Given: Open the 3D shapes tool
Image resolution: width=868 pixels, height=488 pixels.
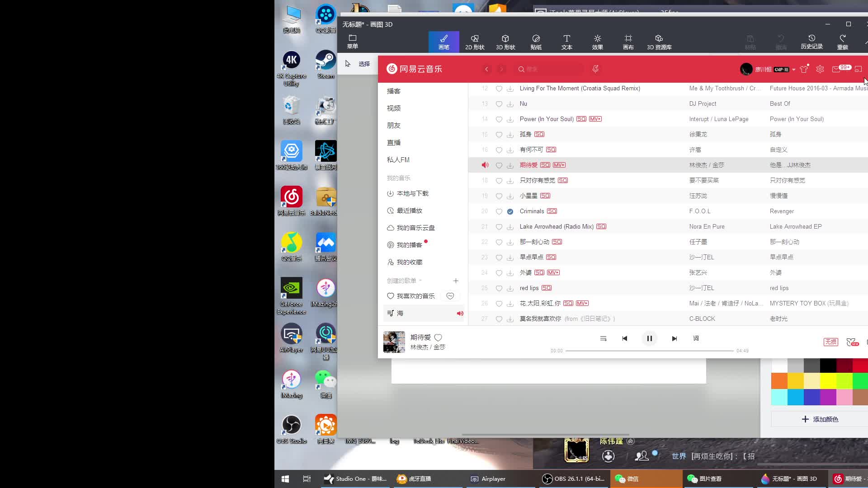Looking at the screenshot, I should [x=505, y=42].
